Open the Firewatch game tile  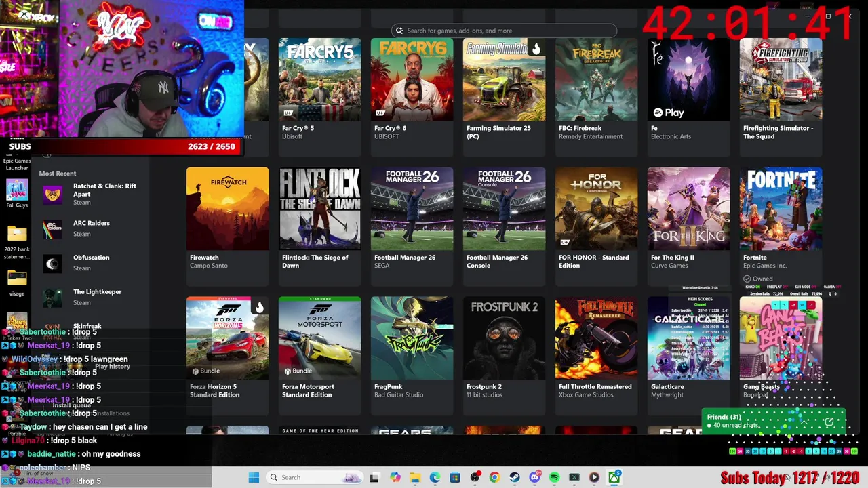tap(227, 226)
